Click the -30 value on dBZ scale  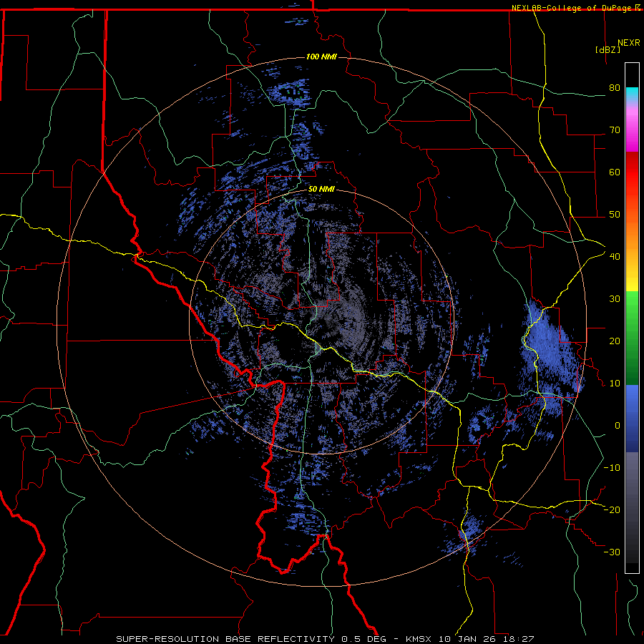tap(612, 552)
